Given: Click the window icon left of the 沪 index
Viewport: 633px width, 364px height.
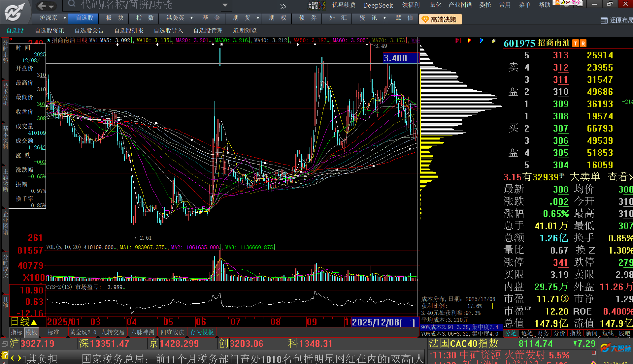Looking at the screenshot, I should (4, 344).
